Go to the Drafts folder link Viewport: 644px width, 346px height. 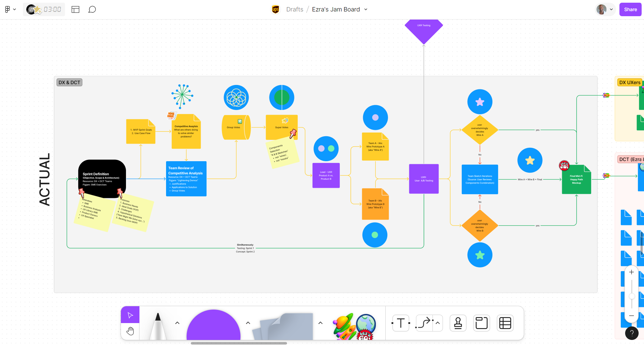tap(295, 9)
